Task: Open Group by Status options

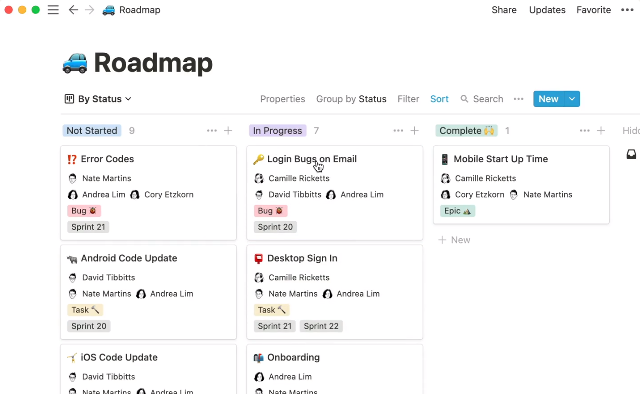Action: click(x=351, y=99)
